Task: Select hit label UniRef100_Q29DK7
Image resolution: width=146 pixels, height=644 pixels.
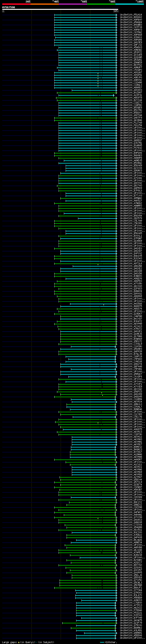Action: coord(131,314)
